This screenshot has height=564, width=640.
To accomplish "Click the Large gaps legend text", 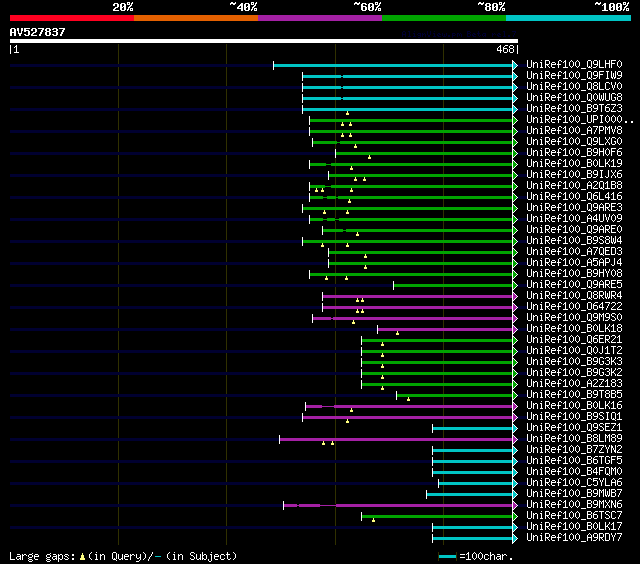I will tap(123, 556).
